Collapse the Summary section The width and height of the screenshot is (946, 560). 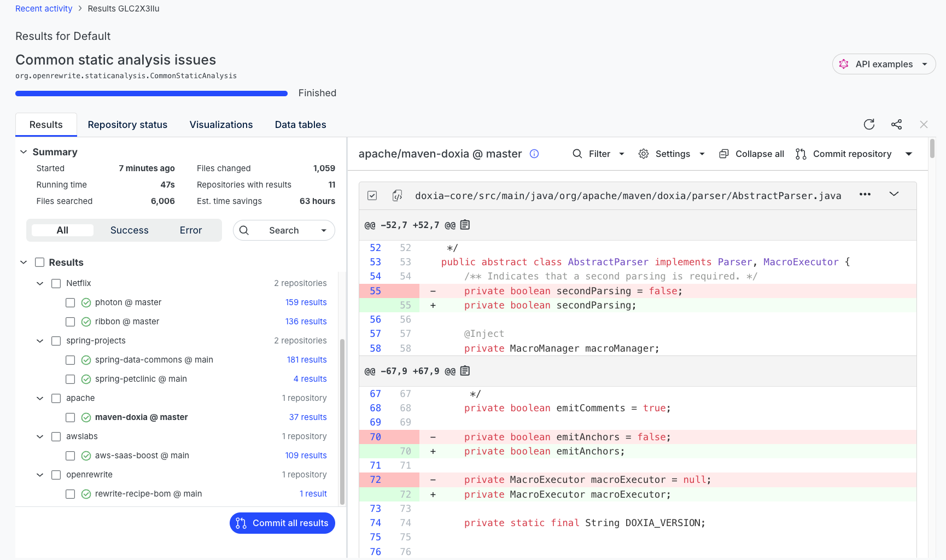(24, 151)
